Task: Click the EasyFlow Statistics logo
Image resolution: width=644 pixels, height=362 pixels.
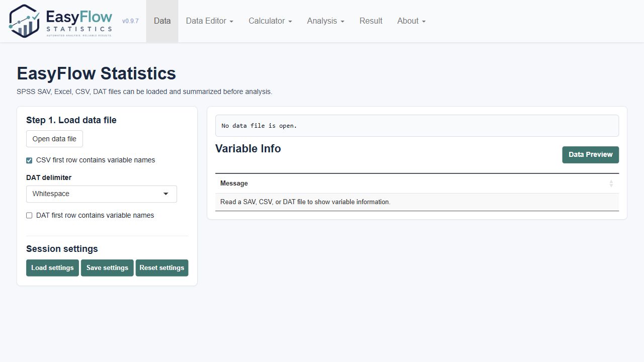Action: coord(60,21)
